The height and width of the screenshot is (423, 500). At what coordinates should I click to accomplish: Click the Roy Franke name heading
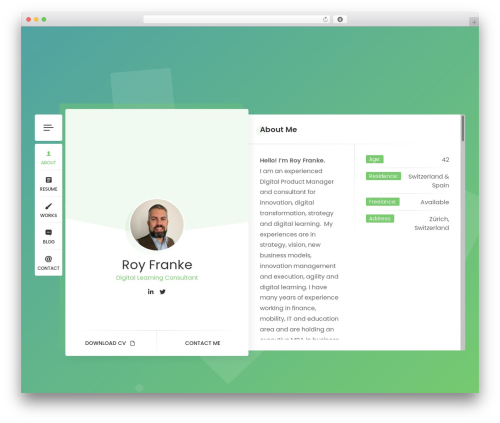(157, 265)
